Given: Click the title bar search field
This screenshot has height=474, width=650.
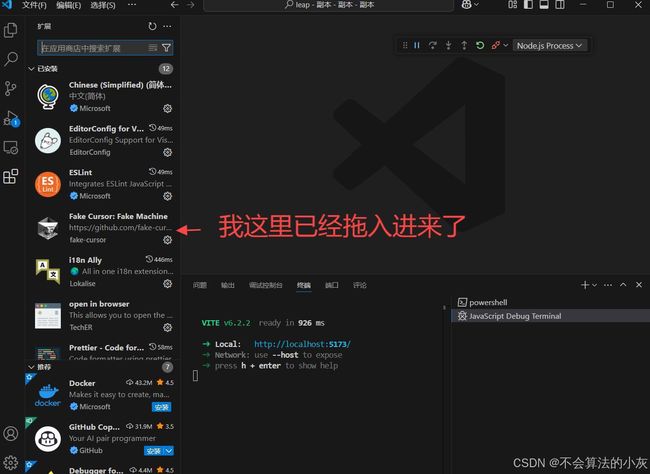Looking at the screenshot, I should (x=329, y=5).
